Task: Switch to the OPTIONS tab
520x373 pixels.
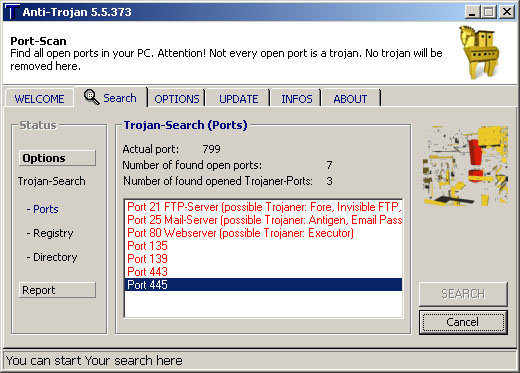Action: (x=176, y=99)
